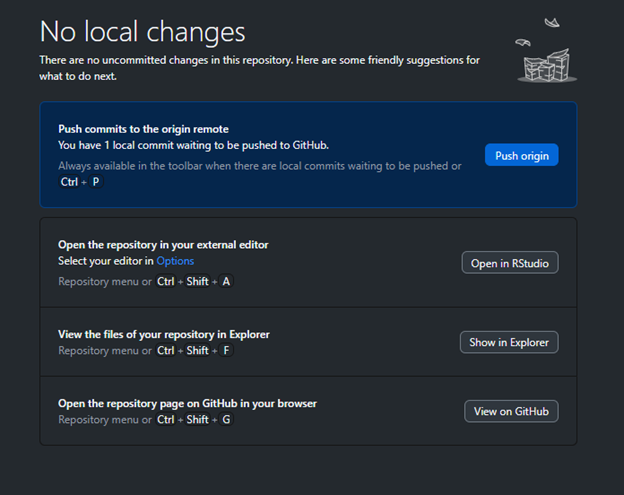This screenshot has height=495, width=624.
Task: Click the P shortcut key badge
Action: (x=96, y=182)
